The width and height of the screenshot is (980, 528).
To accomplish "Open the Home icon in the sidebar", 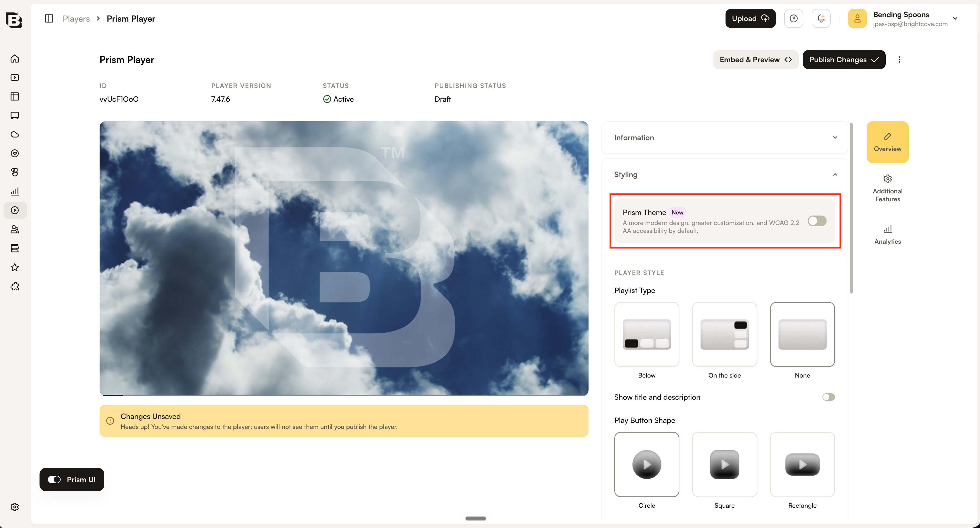I will 15,58.
